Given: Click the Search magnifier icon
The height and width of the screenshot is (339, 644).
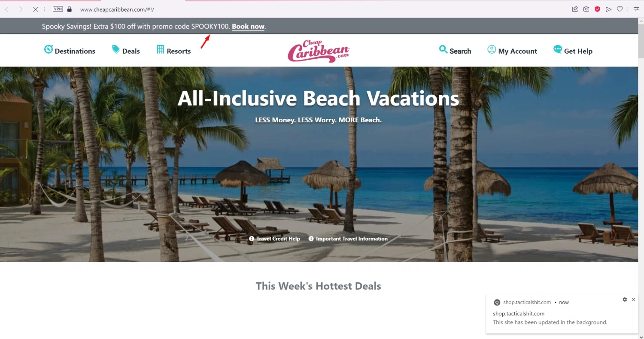Looking at the screenshot, I should [x=443, y=49].
